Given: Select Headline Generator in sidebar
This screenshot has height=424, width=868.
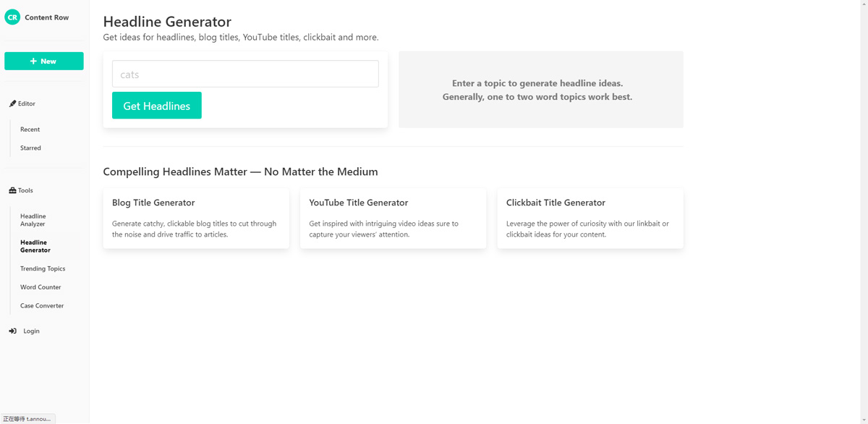Looking at the screenshot, I should pos(35,246).
